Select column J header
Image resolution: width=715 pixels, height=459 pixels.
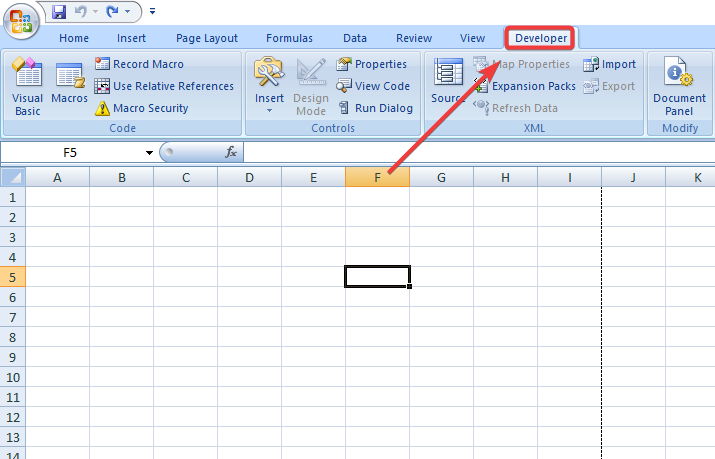click(633, 177)
